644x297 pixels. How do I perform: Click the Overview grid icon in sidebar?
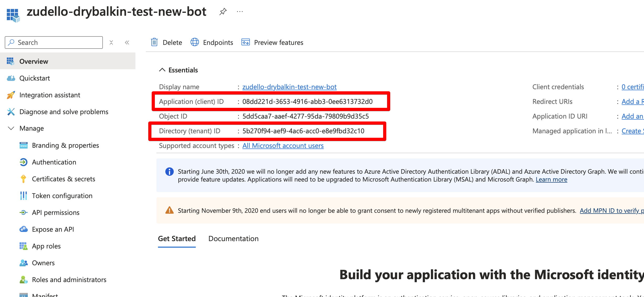pyautogui.click(x=10, y=61)
